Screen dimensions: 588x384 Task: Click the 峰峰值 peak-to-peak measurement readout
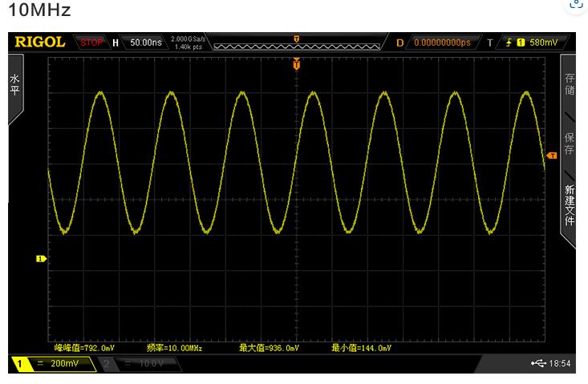[x=84, y=348]
